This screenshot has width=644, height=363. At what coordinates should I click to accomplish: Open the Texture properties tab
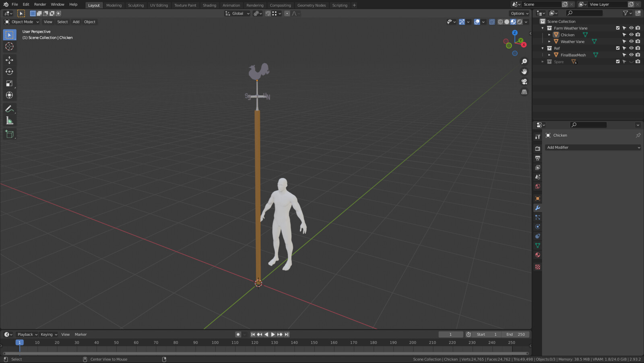[537, 267]
